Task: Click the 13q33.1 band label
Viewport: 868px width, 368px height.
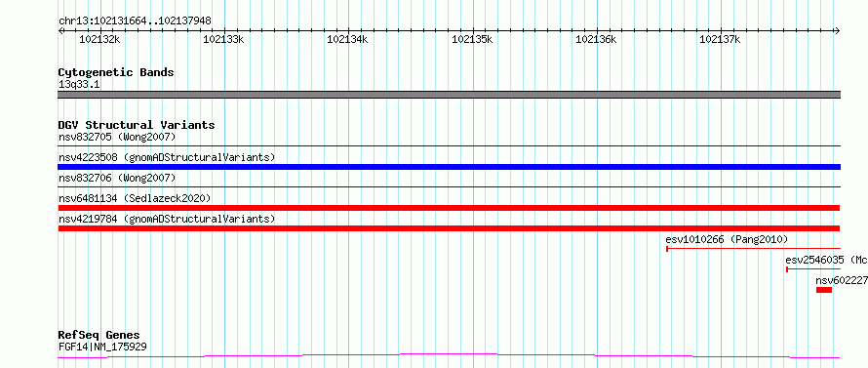Action: [x=79, y=85]
